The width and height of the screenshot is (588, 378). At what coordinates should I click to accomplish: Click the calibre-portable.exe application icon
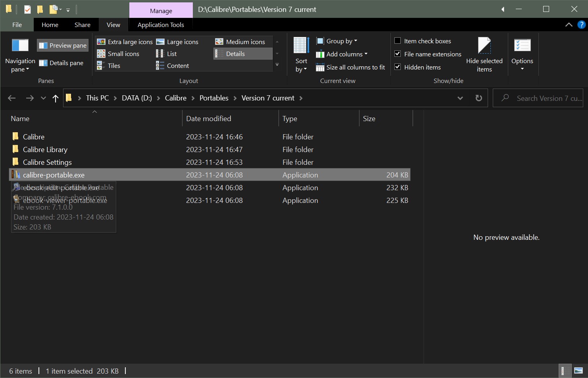(x=15, y=175)
